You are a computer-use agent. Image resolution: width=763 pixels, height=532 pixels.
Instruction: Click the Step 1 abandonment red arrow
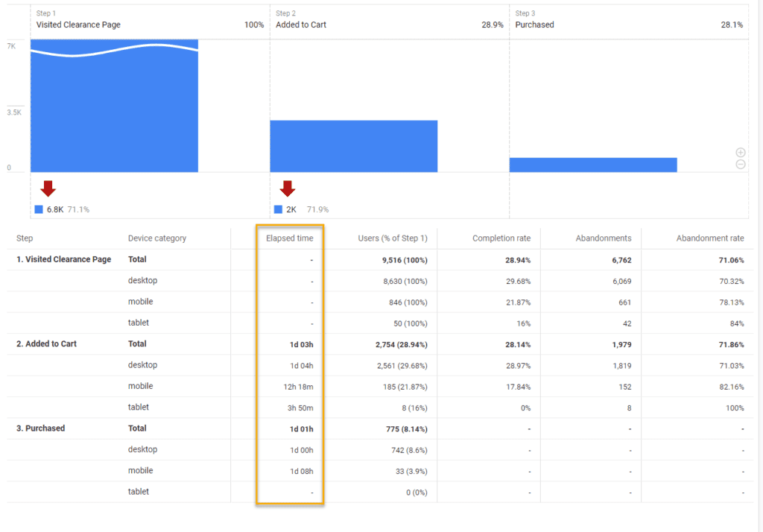(48, 189)
